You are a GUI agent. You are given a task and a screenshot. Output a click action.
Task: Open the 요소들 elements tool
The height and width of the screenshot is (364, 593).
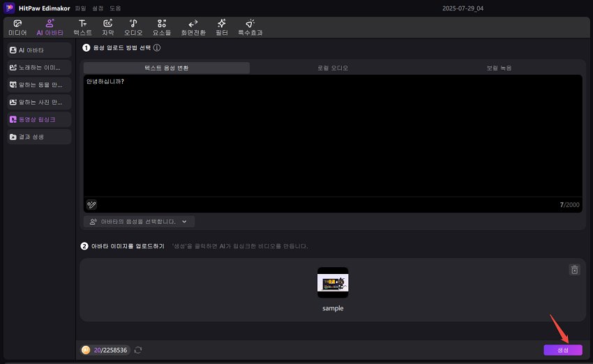pyautogui.click(x=161, y=28)
